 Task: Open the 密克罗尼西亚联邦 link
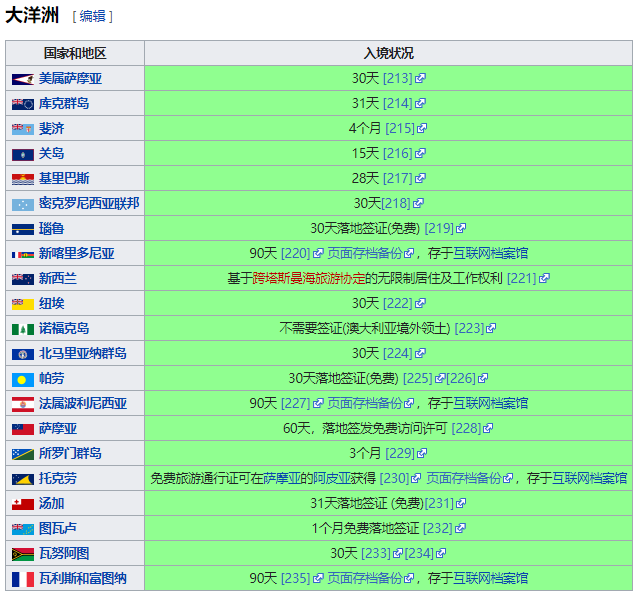89,203
